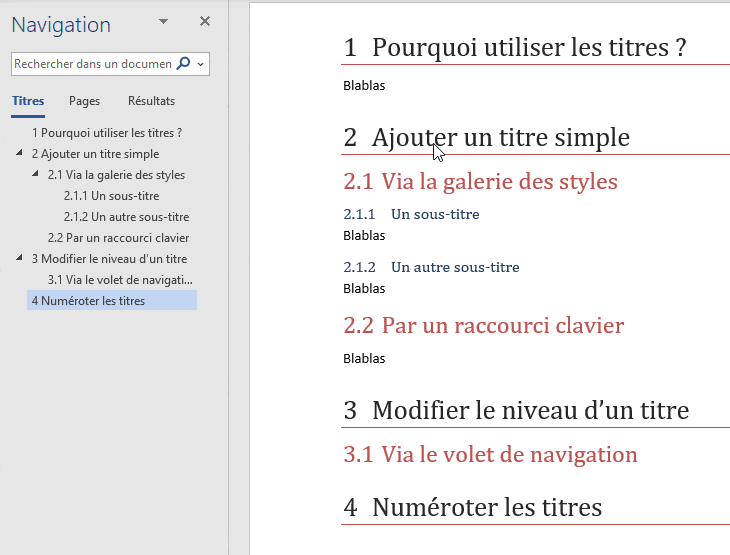Viewport: 730px width, 555px height.
Task: Select '2.1.2 Un autre sous-titre' in the Navigation pane
Action: coord(126,217)
